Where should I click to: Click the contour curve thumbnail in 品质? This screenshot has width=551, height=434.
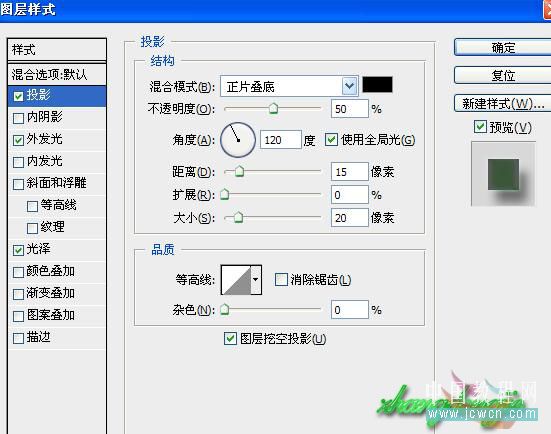point(236,280)
